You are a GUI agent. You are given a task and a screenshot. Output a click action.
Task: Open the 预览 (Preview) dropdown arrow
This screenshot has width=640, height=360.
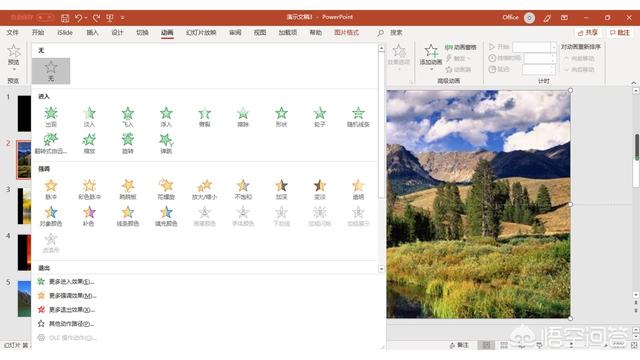pyautogui.click(x=13, y=69)
